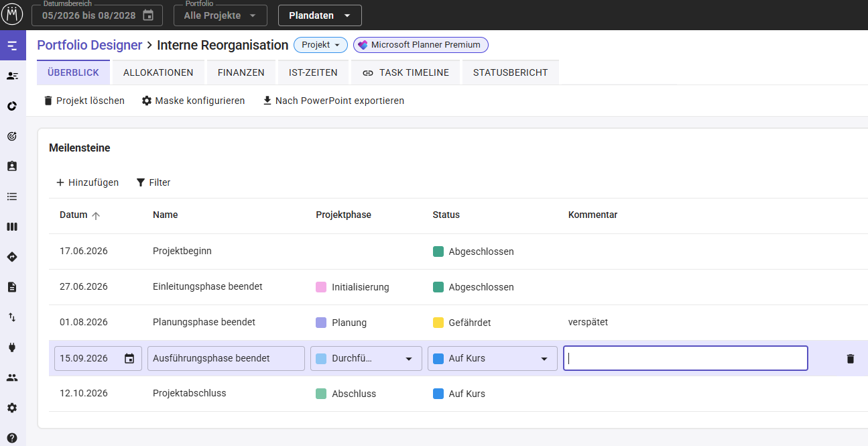The width and height of the screenshot is (868, 446).
Task: Open the clipboard person sidebar icon
Action: [12, 166]
